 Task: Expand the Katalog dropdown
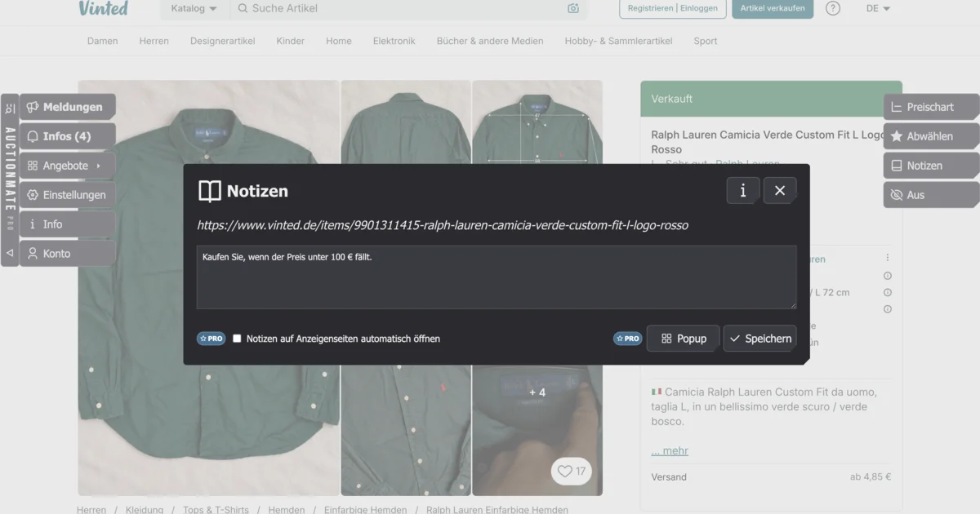(194, 8)
